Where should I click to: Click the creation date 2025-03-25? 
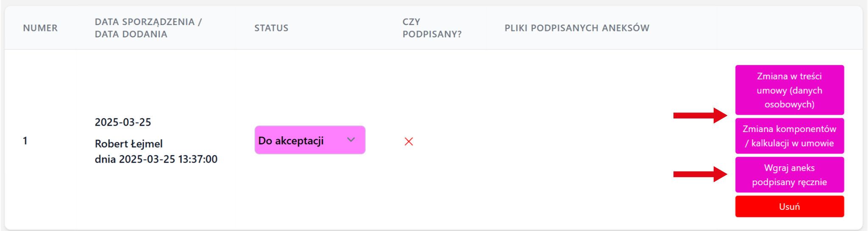click(123, 122)
